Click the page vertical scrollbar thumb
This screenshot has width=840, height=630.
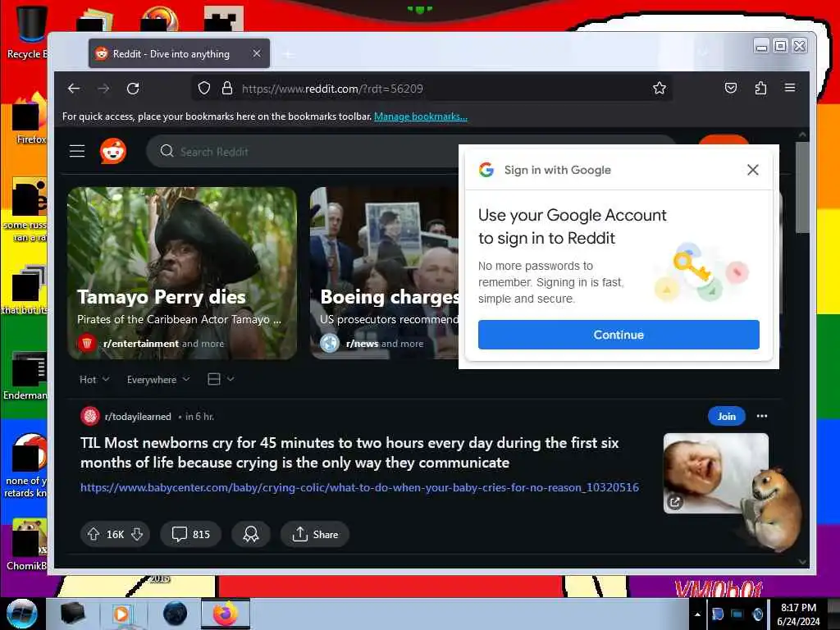802,188
